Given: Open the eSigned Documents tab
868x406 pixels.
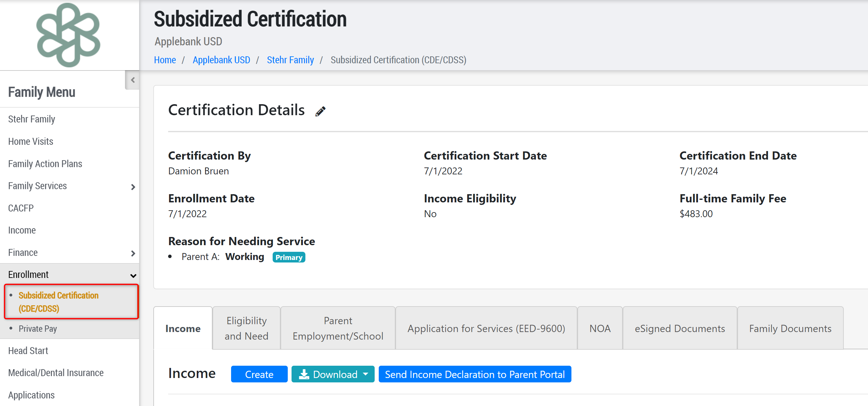Looking at the screenshot, I should coord(680,329).
